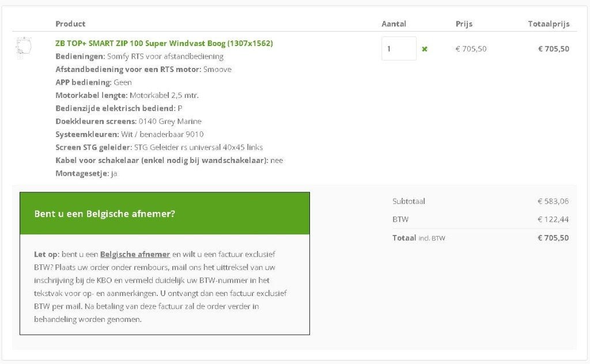
Task: Remove the product with the green X icon
Action: pyautogui.click(x=425, y=49)
